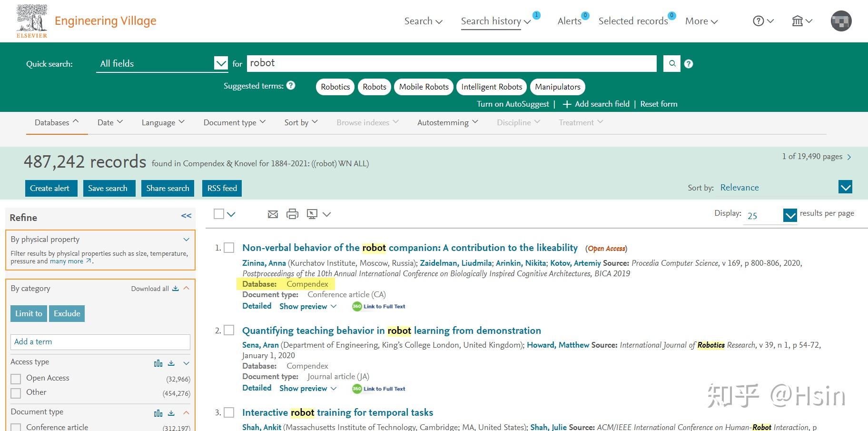Expand the Access type chevron
This screenshot has width=868, height=431.
click(186, 363)
